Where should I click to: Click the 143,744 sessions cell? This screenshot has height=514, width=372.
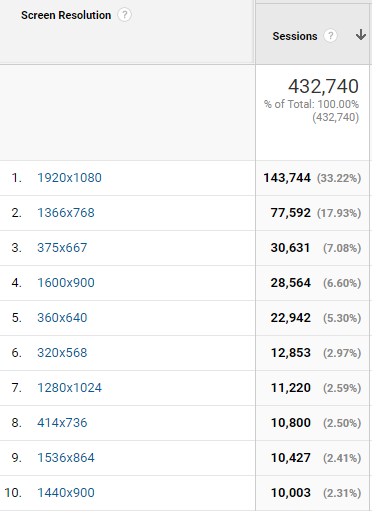[x=287, y=178]
